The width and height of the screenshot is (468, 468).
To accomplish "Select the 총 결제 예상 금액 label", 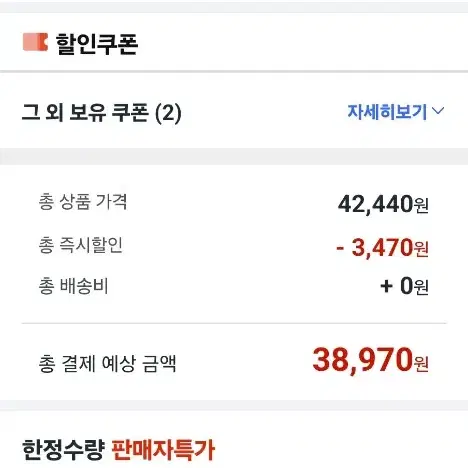I will point(107,363).
